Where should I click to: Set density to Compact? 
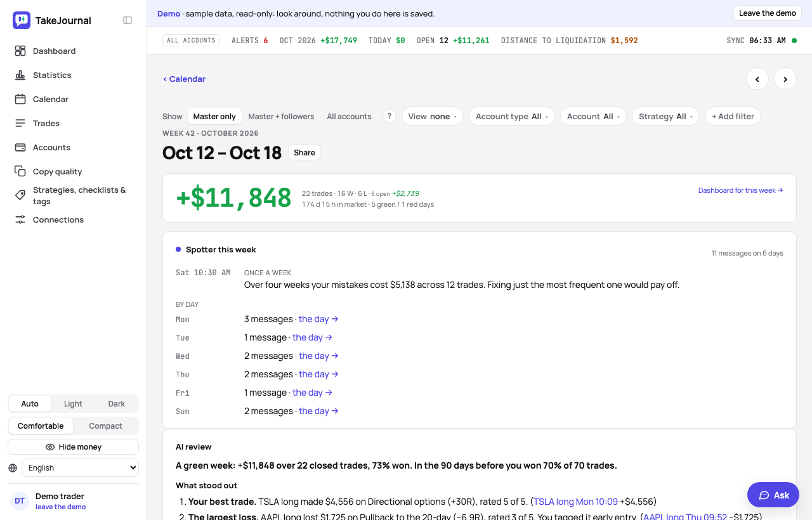pos(105,426)
